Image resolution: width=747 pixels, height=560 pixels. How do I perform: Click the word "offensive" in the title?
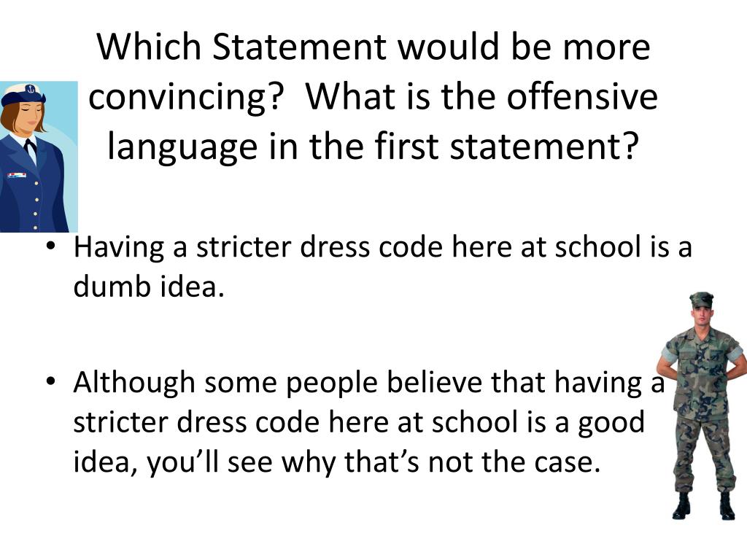click(x=582, y=97)
